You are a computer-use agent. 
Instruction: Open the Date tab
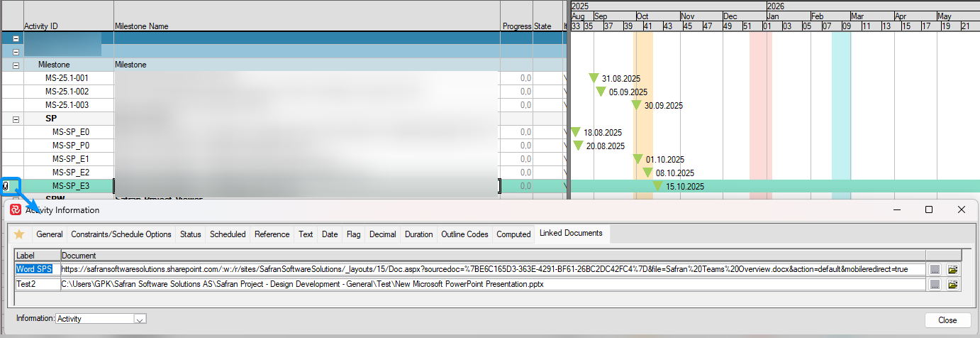pos(330,234)
